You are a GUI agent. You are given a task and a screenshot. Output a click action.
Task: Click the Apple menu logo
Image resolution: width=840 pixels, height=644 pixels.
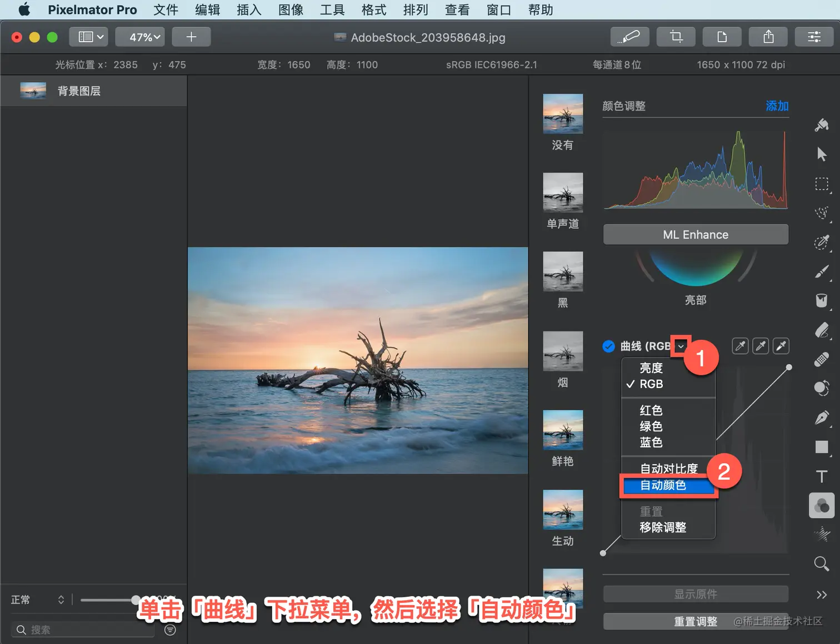[x=24, y=9]
